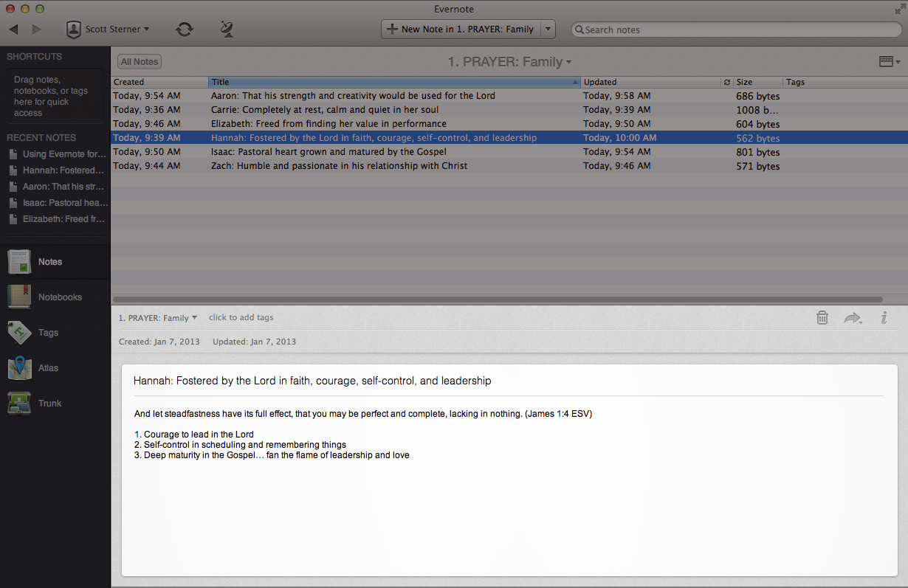
Task: Click the 686 bytes size cell
Action: [757, 96]
